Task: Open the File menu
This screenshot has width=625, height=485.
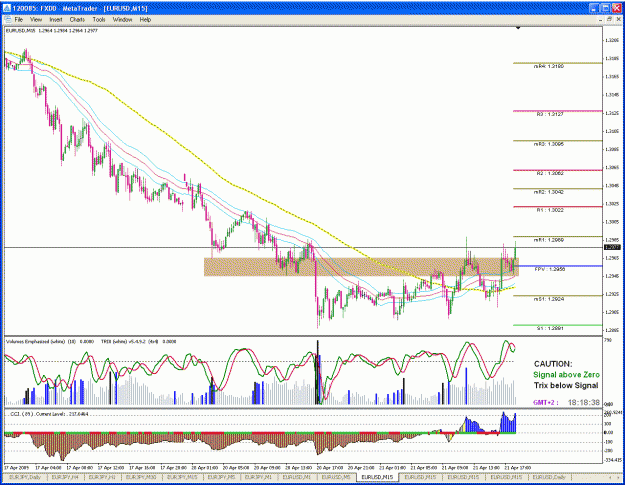Action: click(18, 20)
